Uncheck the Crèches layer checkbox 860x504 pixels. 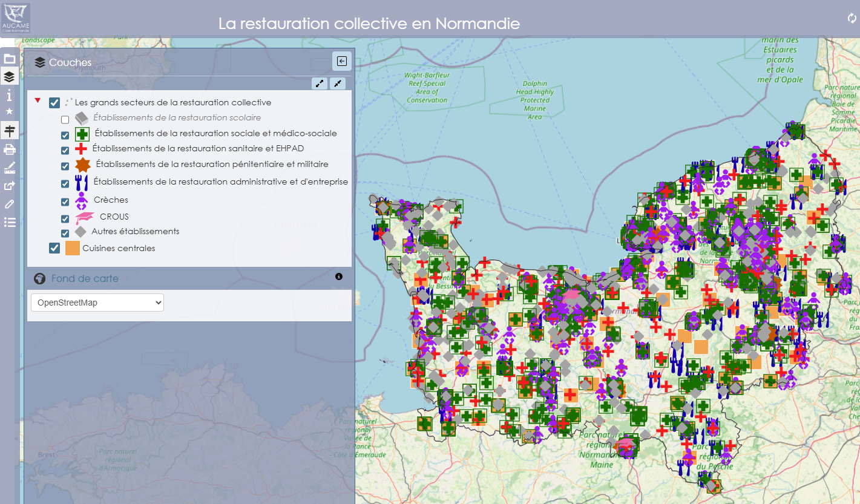(x=65, y=202)
